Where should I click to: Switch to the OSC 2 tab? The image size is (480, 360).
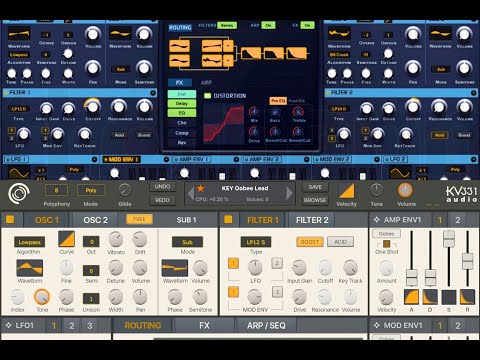pos(96,220)
